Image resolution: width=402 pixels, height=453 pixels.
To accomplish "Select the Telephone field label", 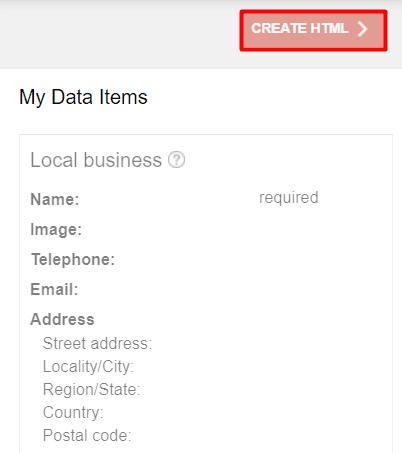I will [73, 259].
